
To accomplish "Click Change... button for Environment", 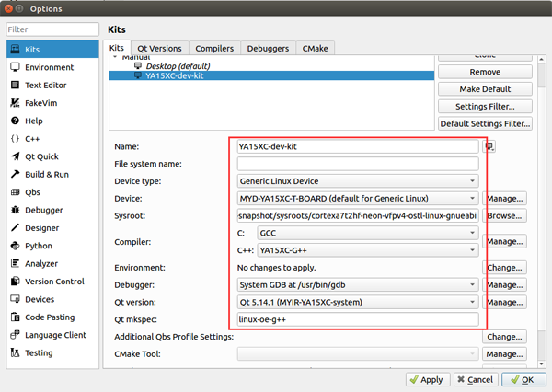I will tap(504, 268).
